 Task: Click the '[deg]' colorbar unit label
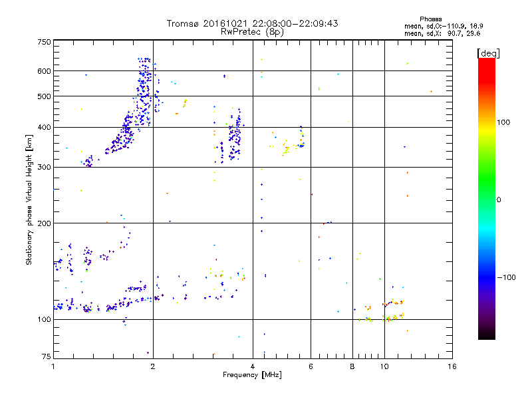tap(488, 53)
